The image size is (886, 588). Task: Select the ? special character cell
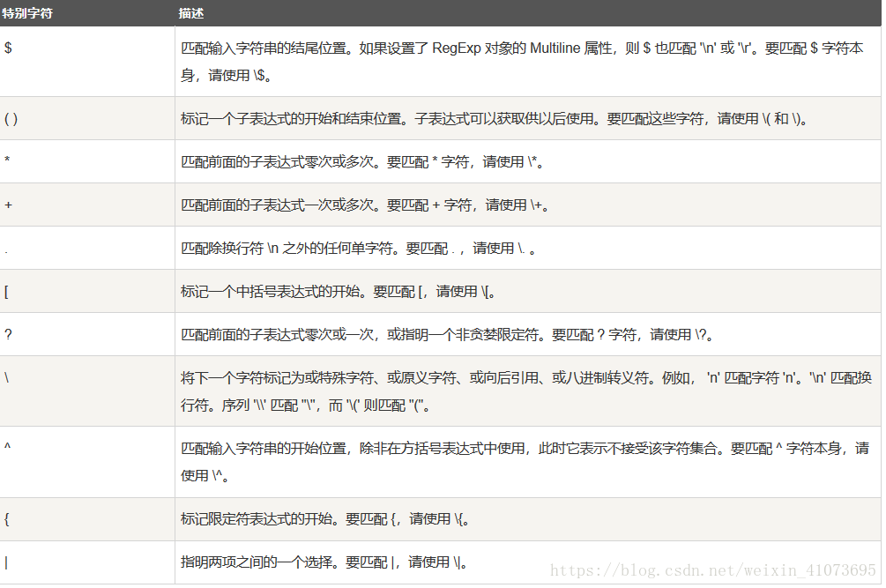coord(87,334)
